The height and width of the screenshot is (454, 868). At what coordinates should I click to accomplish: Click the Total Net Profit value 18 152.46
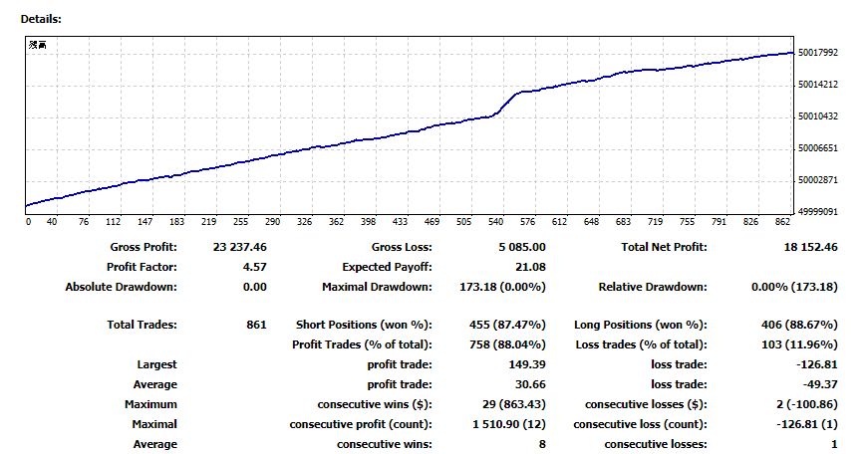pos(805,247)
